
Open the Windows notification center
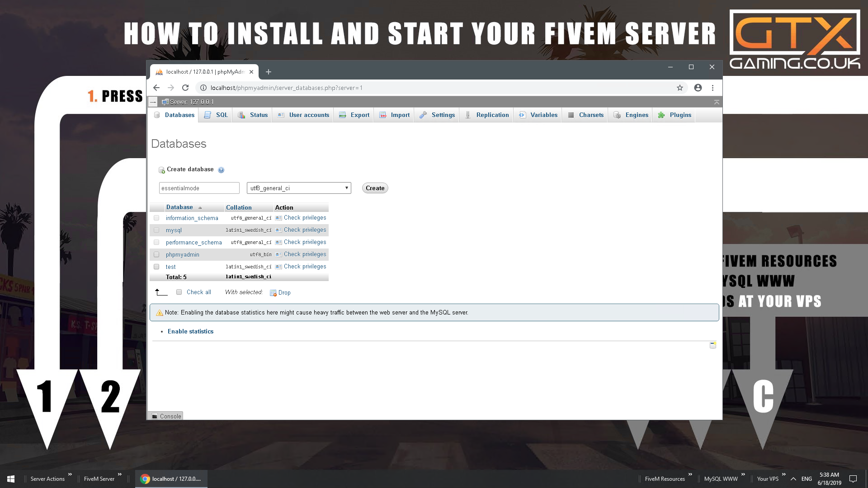point(853,479)
